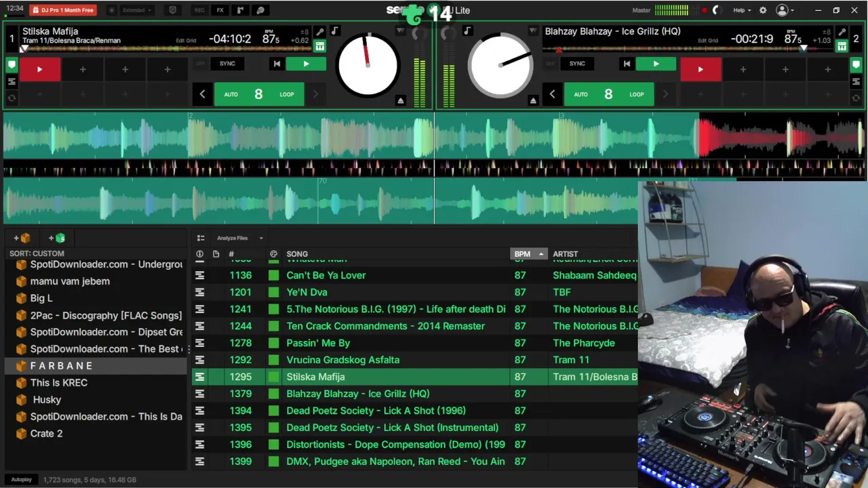Open the chat bubble panel in top toolbar
This screenshot has width=868, height=488.
click(260, 10)
